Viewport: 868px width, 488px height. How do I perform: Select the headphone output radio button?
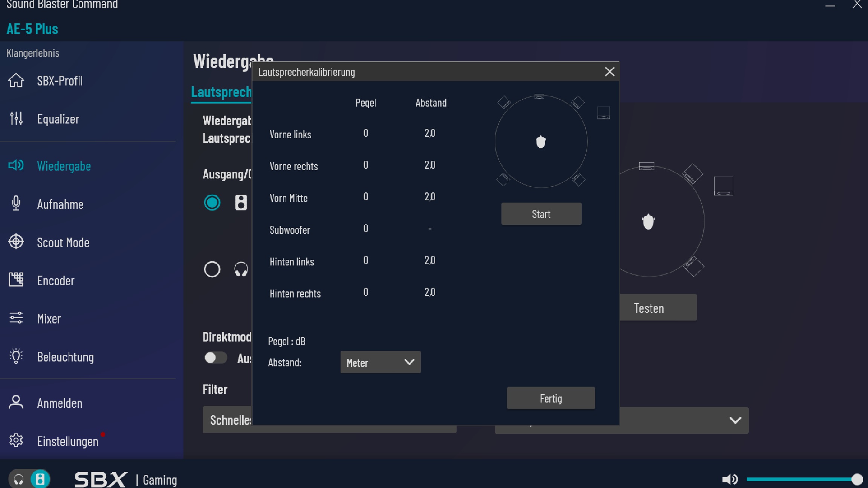212,269
